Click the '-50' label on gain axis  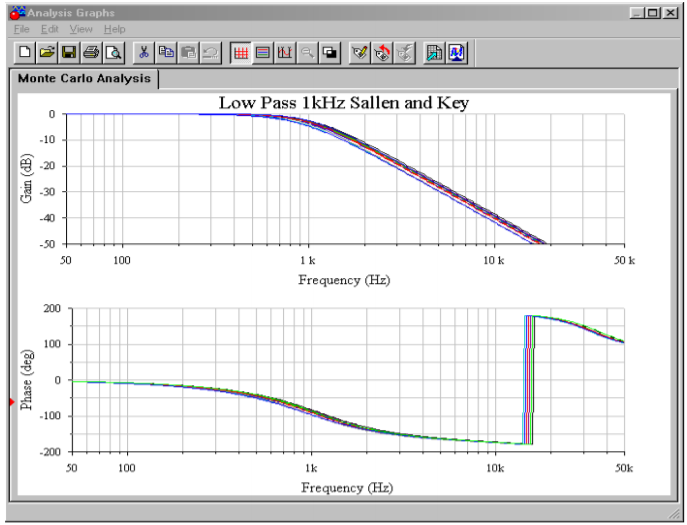[x=47, y=244]
